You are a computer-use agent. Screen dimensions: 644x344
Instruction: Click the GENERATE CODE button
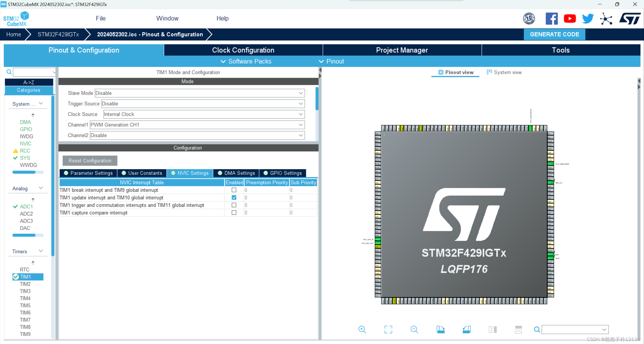click(x=554, y=34)
